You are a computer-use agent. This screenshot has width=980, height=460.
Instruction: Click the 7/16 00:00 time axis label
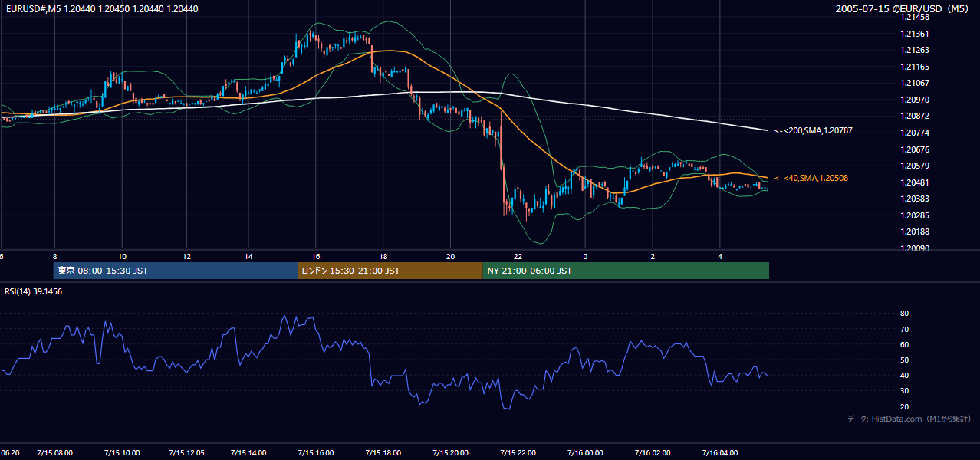click(x=585, y=452)
